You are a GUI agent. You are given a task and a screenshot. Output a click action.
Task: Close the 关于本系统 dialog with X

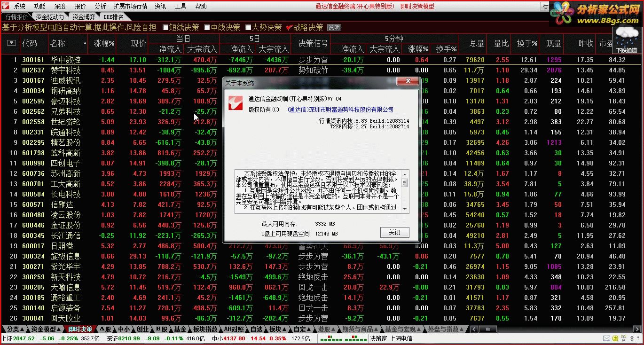407,82
